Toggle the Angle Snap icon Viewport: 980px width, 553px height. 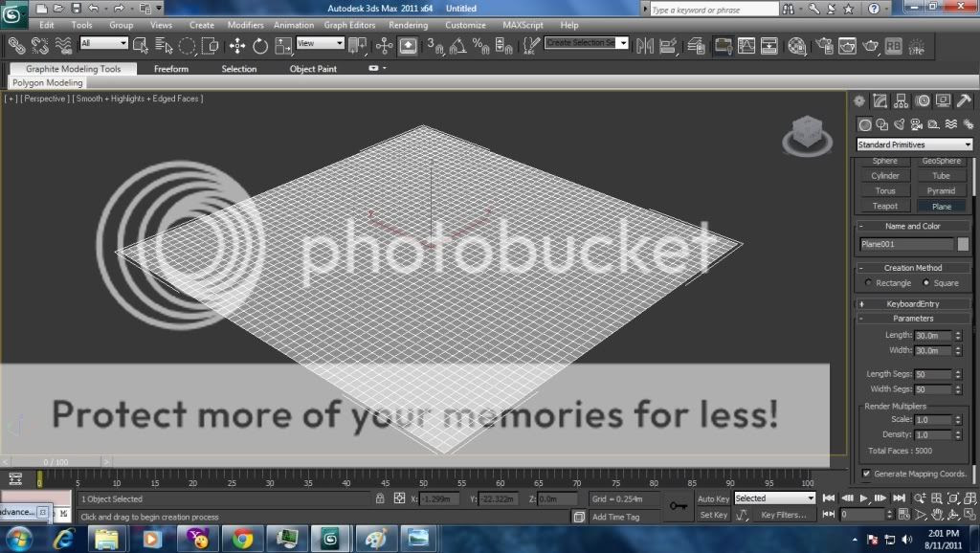(457, 46)
